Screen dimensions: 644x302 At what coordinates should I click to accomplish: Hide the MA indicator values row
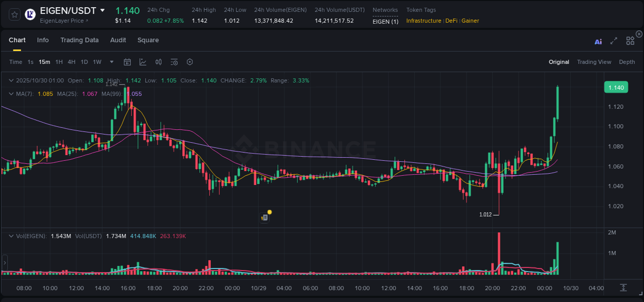tap(11, 94)
